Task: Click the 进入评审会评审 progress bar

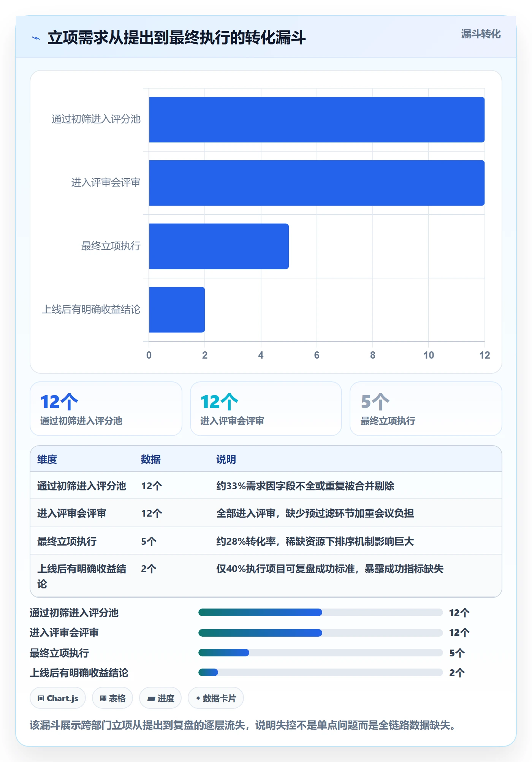Action: coord(320,632)
